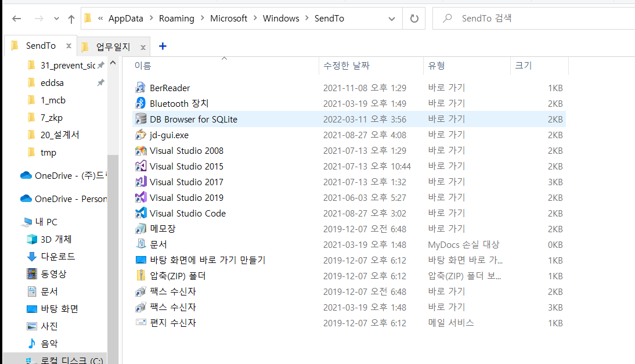Click 메일 서비스 type cell
The height and width of the screenshot is (364, 635).
[451, 323]
